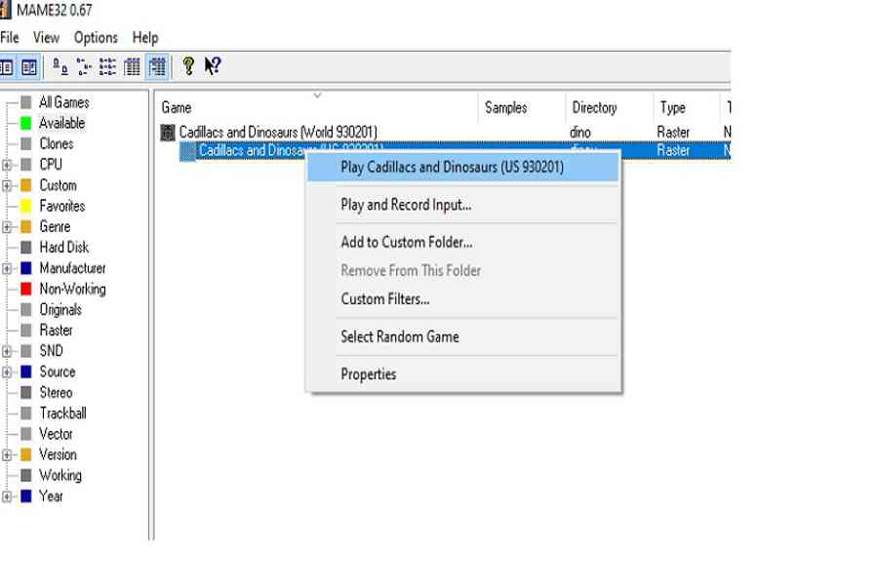This screenshot has height=588, width=878.
Task: Expand the CPU folder tree node
Action: [7, 165]
